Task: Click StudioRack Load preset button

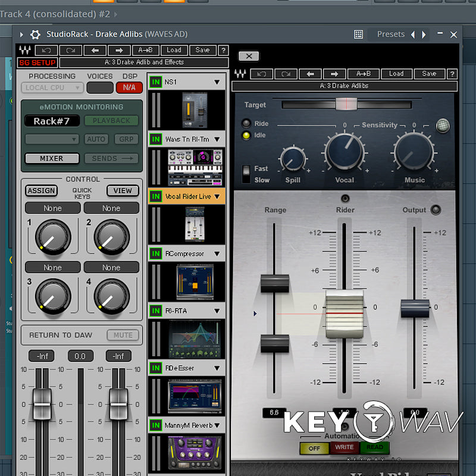Action: pyautogui.click(x=174, y=50)
